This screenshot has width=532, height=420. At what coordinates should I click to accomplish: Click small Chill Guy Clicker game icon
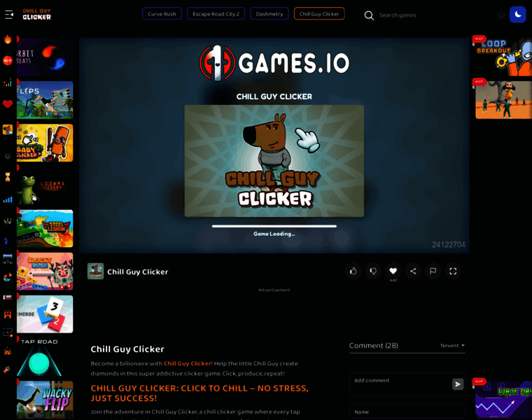(x=95, y=271)
